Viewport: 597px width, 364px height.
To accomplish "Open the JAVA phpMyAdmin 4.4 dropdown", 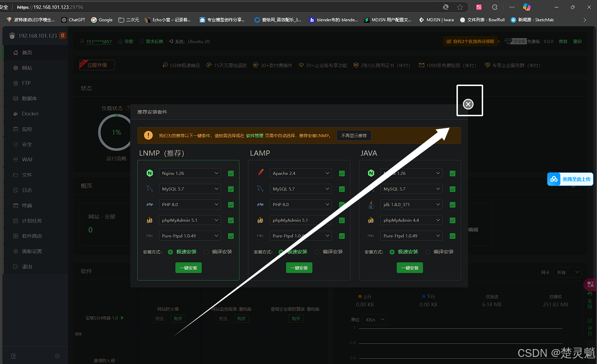I will point(411,220).
